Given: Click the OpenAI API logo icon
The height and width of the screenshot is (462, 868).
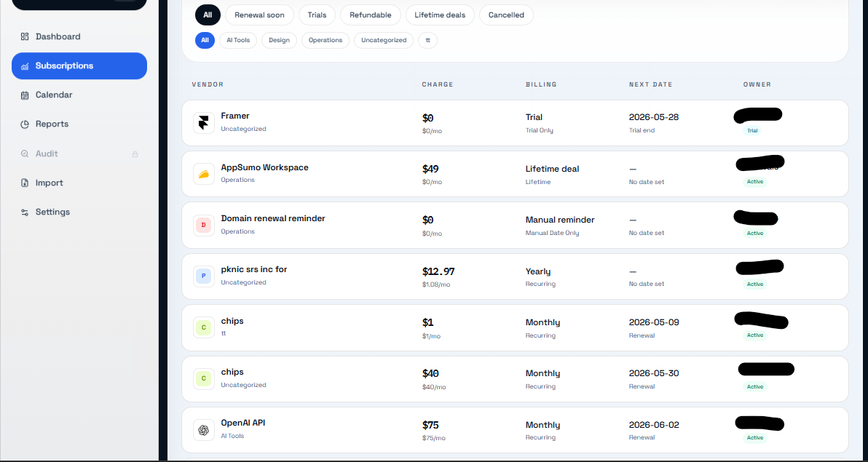Looking at the screenshot, I should point(204,430).
